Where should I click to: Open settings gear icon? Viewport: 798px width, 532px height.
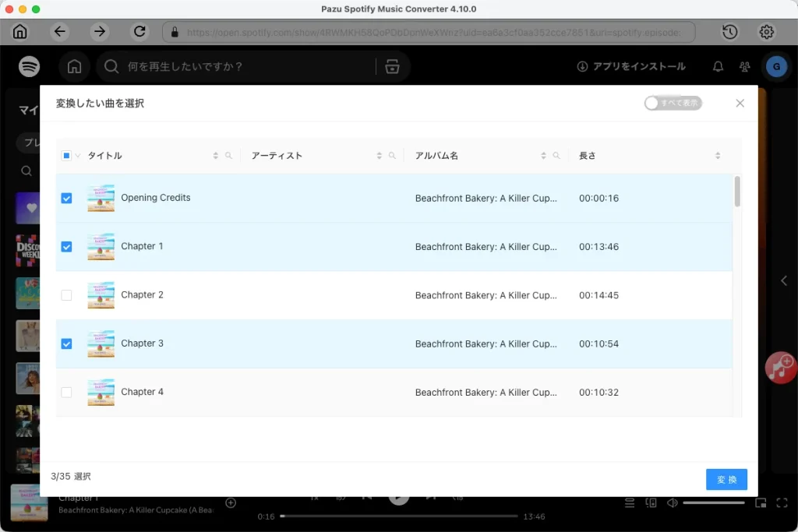coord(767,32)
